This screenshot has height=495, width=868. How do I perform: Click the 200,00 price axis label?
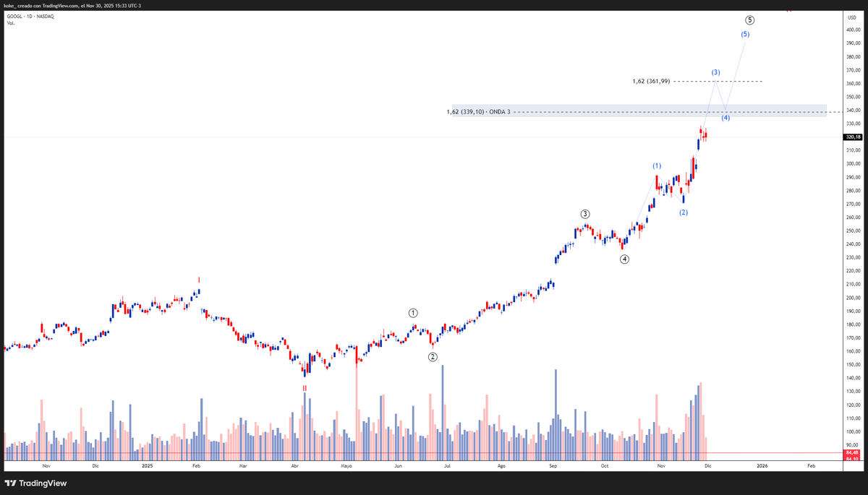(853, 298)
